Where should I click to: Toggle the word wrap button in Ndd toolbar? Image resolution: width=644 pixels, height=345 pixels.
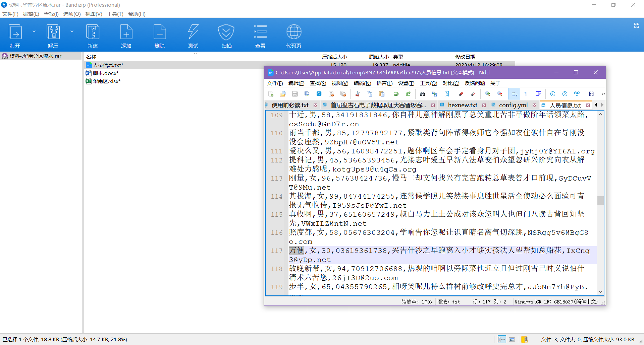click(514, 94)
